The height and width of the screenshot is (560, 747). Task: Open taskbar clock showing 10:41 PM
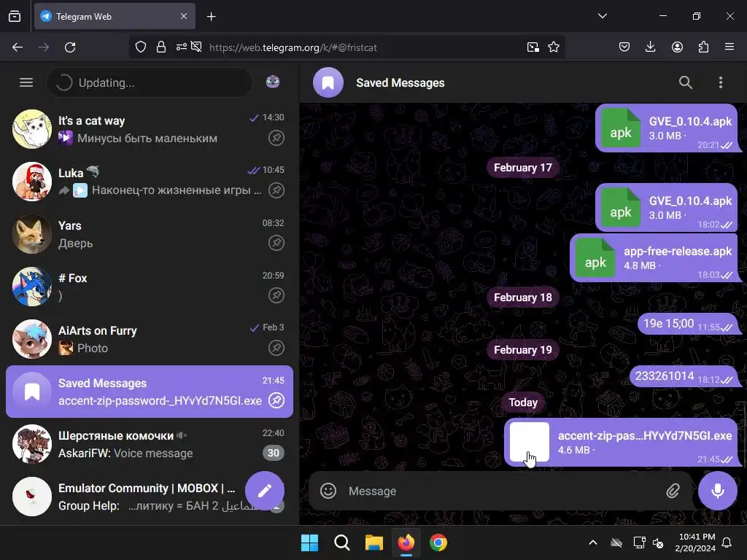pos(695,542)
